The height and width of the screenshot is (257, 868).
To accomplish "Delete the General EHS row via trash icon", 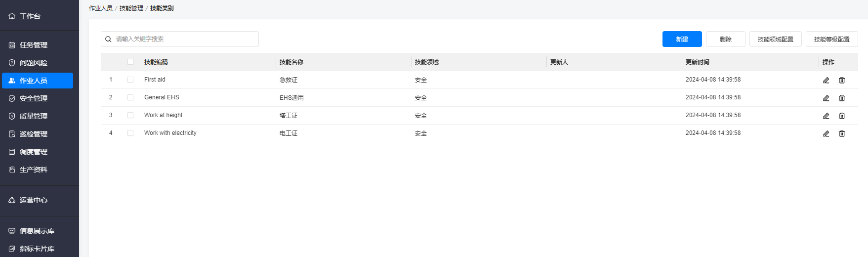I will tap(842, 98).
